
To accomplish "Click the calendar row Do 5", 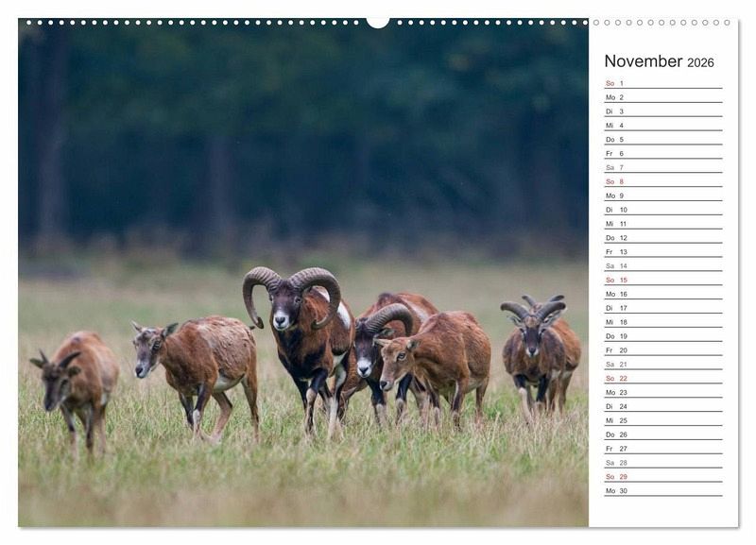I will pyautogui.click(x=663, y=139).
